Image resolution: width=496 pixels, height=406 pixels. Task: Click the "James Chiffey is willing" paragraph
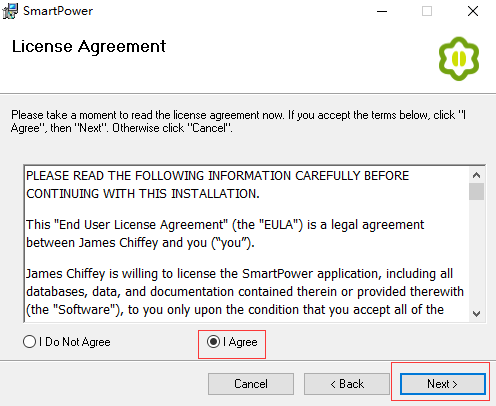[x=245, y=292]
